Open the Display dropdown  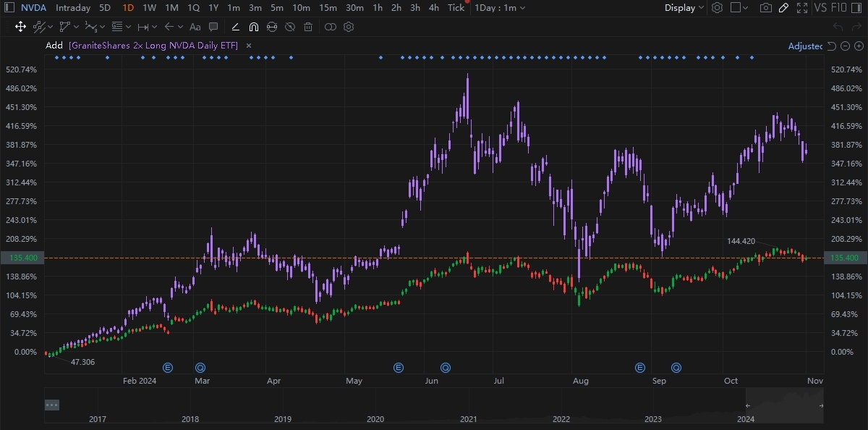(680, 8)
